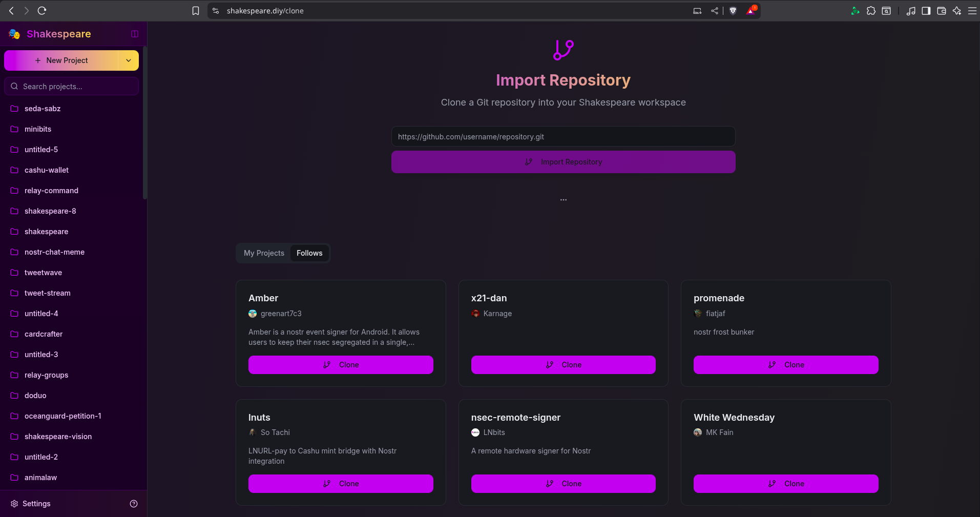Open the browser extensions puzzle icon
This screenshot has width=980, height=517.
point(871,11)
